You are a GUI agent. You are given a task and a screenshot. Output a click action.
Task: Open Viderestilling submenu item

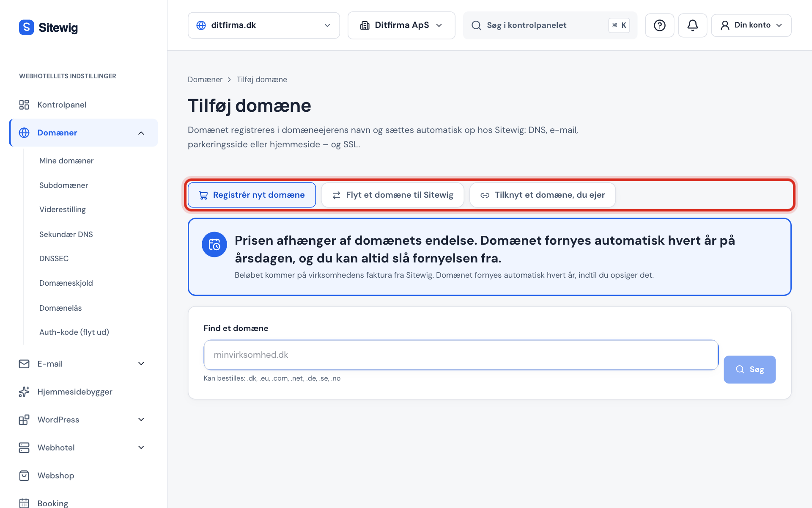pyautogui.click(x=62, y=210)
